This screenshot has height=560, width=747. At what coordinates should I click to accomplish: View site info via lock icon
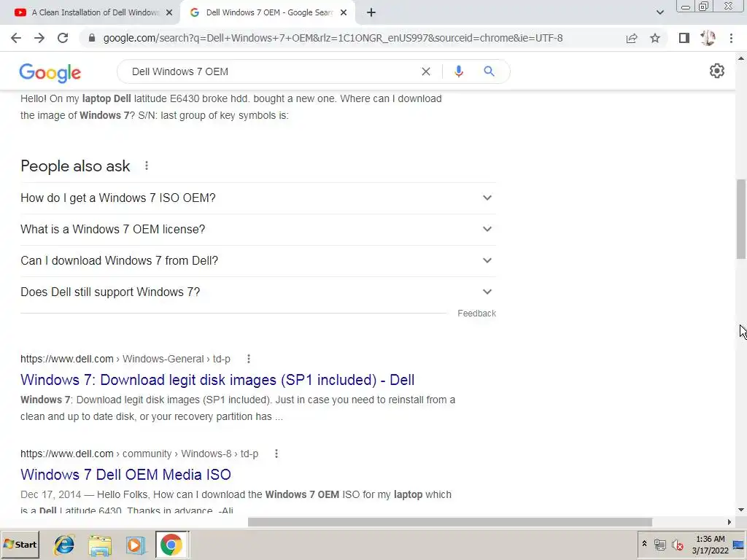(x=92, y=38)
